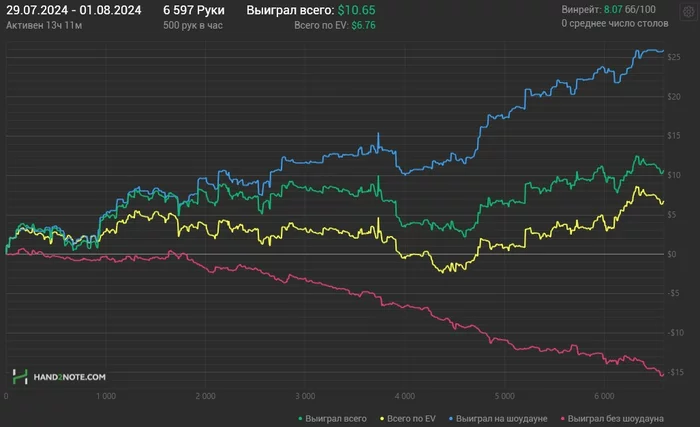Click the 'Винрейт: 8.07 бб/100' stat
This screenshot has width=700, height=427.
coord(608,9)
